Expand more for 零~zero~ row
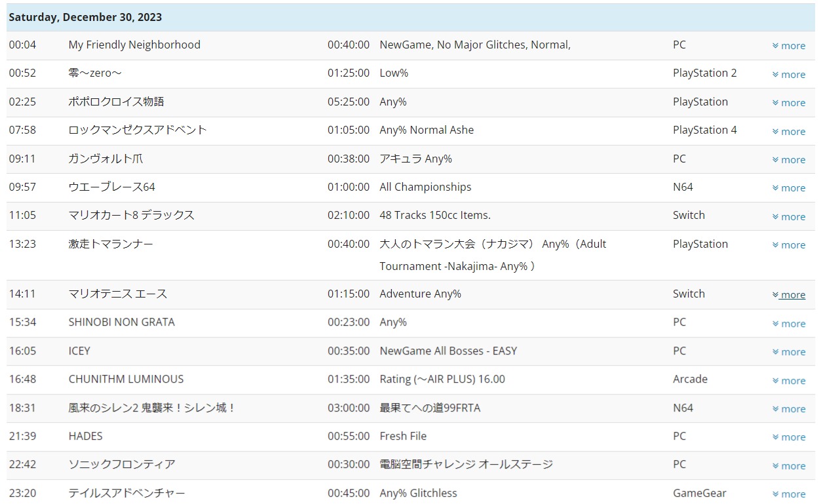Image resolution: width=823 pixels, height=504 pixels. [789, 74]
